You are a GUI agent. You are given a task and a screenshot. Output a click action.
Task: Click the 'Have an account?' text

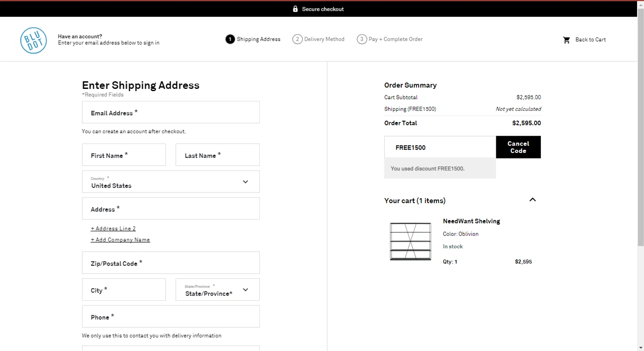(80, 37)
